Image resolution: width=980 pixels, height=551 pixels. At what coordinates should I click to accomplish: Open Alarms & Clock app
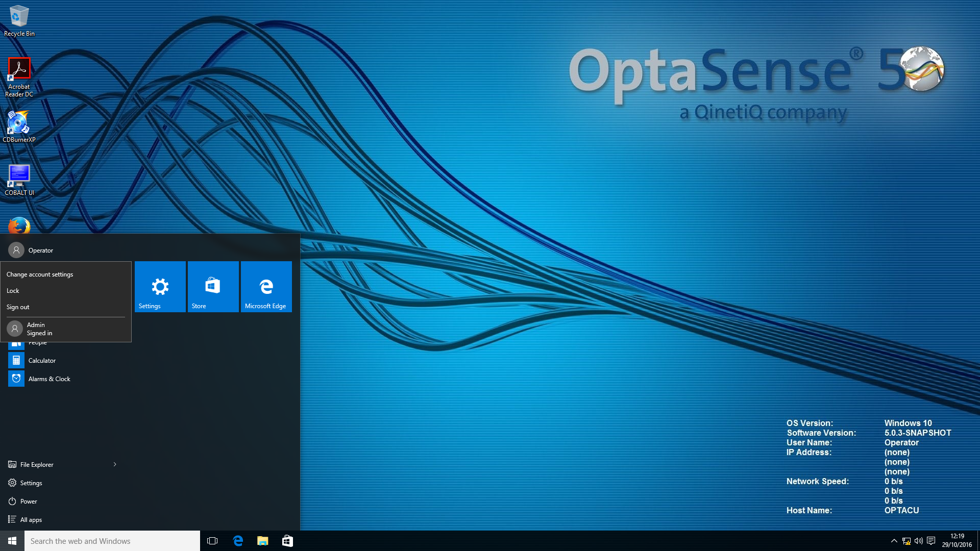[49, 379]
